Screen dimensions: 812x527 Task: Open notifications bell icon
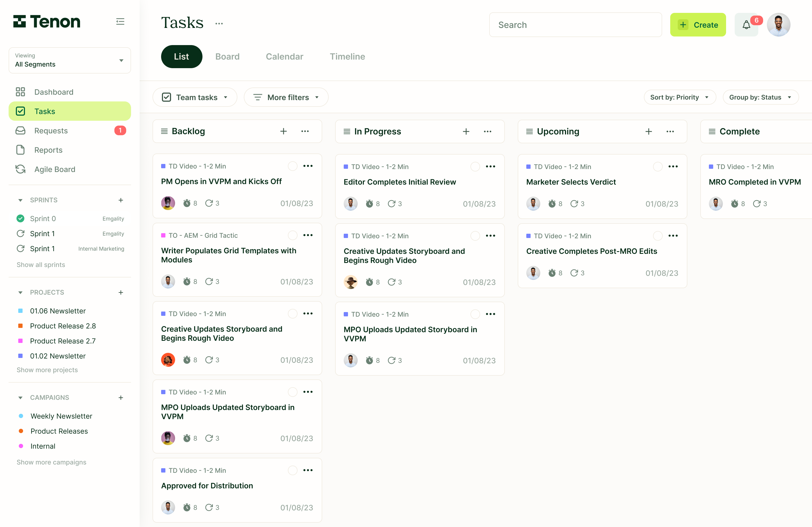(746, 25)
